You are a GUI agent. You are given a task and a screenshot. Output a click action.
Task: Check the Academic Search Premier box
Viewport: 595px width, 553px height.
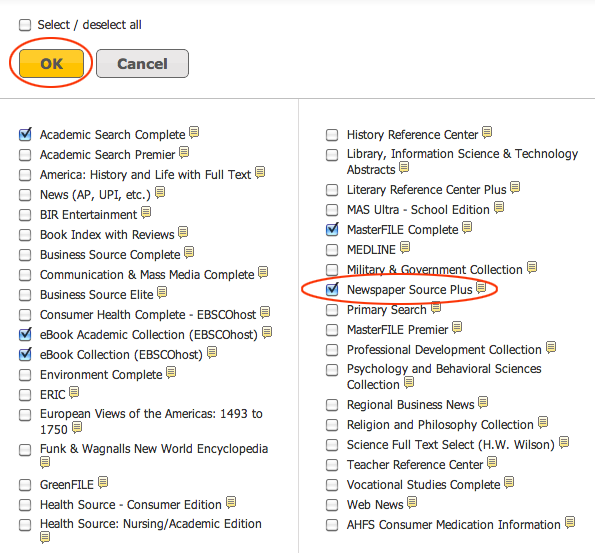25,155
